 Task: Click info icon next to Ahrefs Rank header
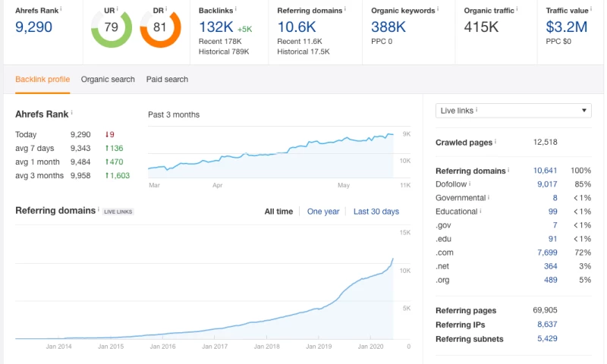point(61,10)
